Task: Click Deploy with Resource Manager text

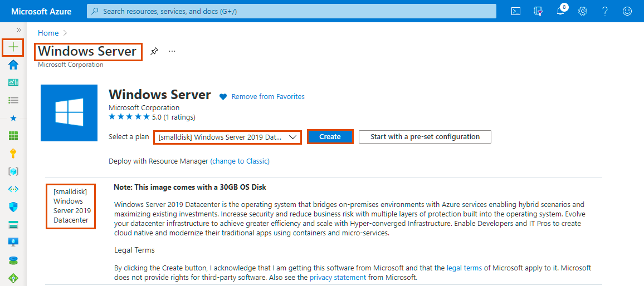Action: 159,161
